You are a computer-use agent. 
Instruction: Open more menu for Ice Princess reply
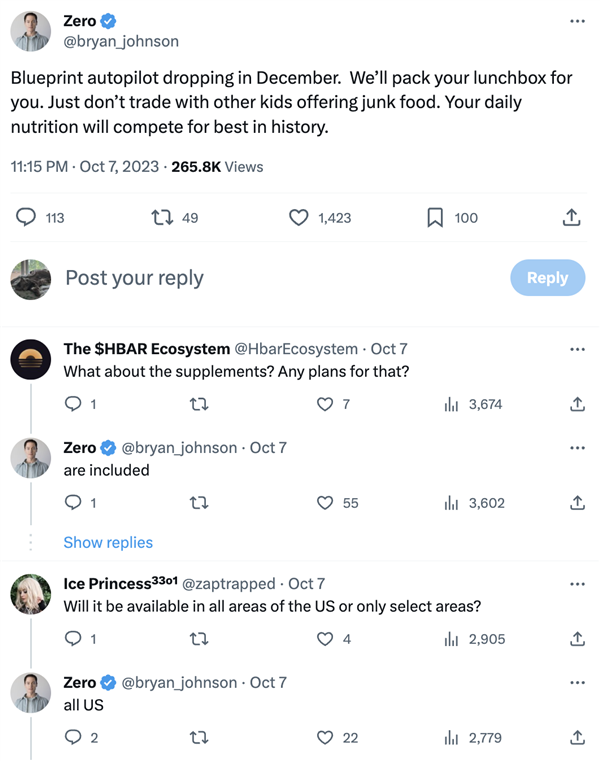tap(577, 583)
